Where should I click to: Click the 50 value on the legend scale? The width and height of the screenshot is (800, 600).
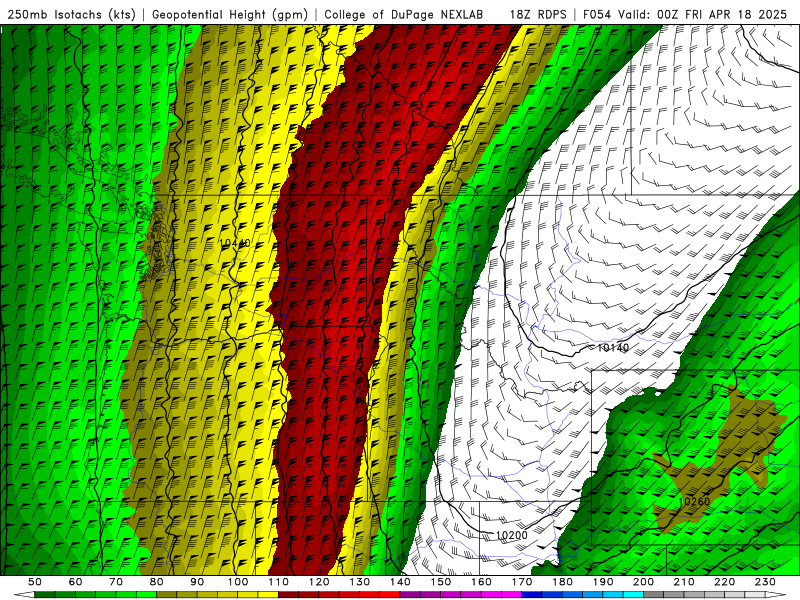point(35,582)
